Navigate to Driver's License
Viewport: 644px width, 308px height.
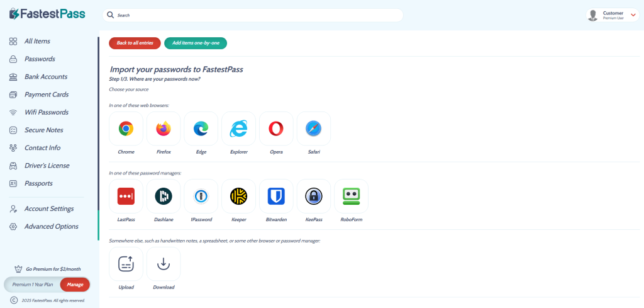click(47, 165)
